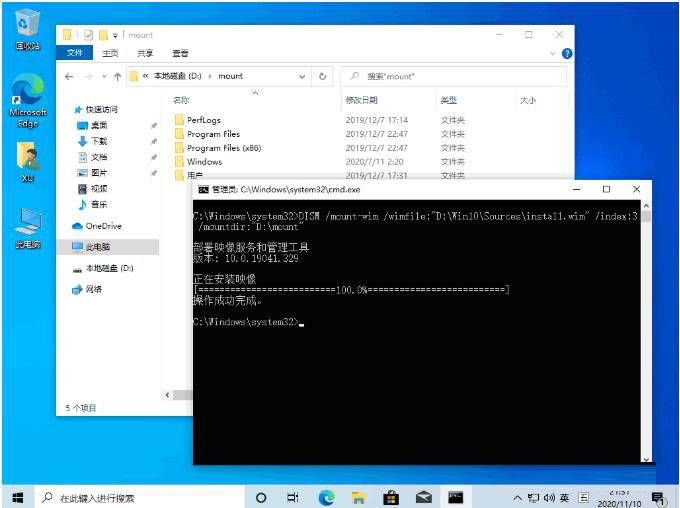Select the This PC desktop icon
680x508 pixels.
28,228
